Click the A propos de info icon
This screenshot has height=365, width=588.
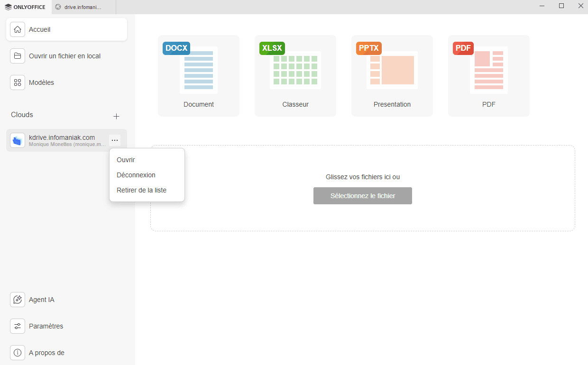(18, 353)
